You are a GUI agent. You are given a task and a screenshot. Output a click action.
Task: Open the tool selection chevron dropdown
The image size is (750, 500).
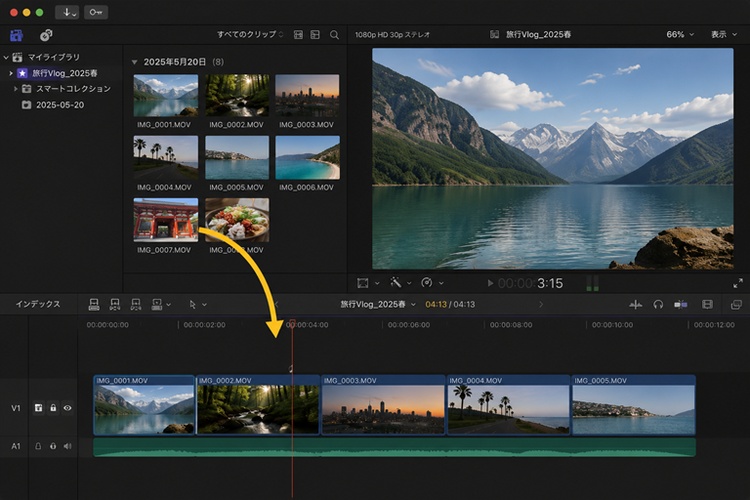point(204,304)
